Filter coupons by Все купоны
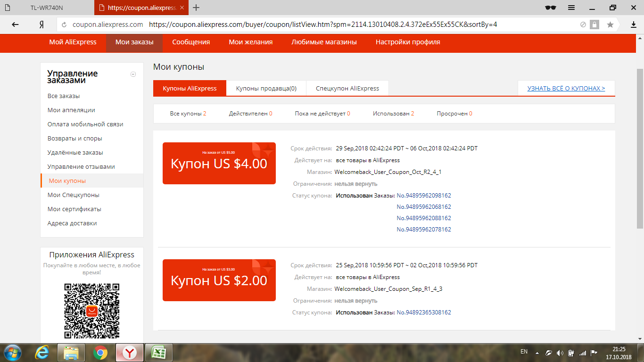This screenshot has width=644, height=362. [x=188, y=114]
